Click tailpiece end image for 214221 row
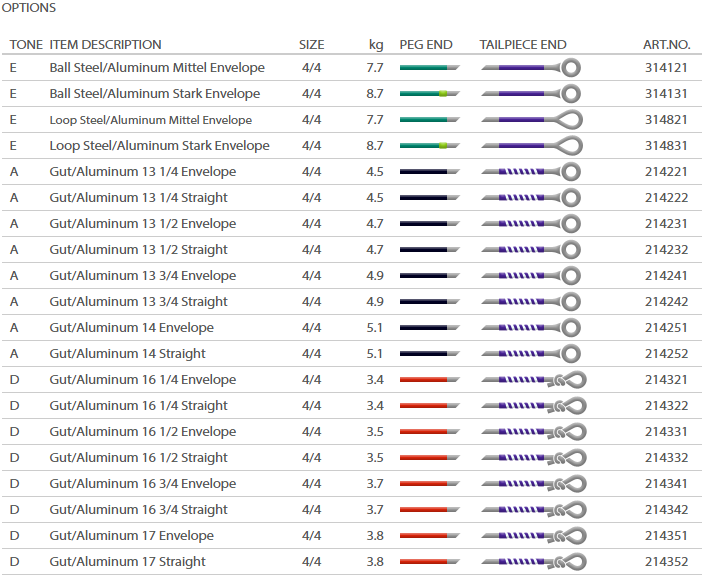 click(x=531, y=172)
